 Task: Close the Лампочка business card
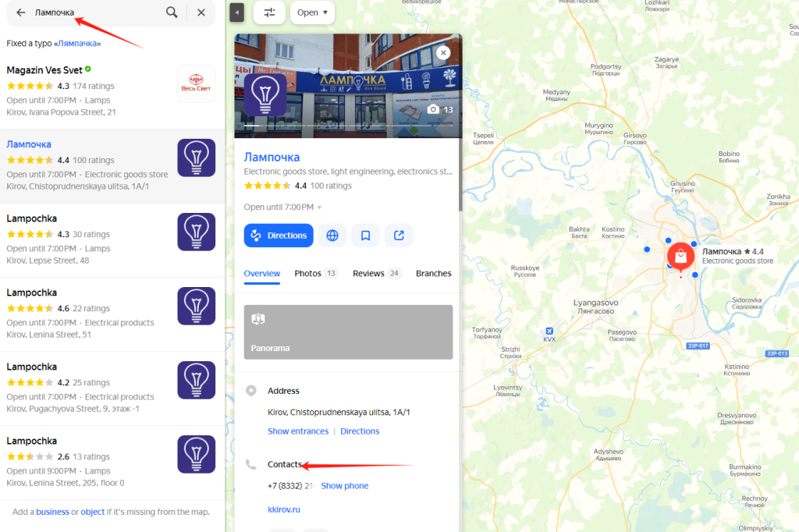point(443,52)
